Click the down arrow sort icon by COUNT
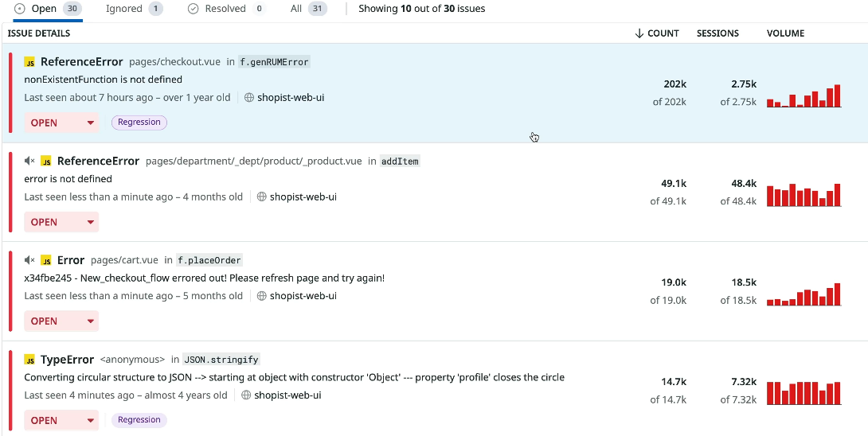Screen dimensions: 868x436 pyautogui.click(x=639, y=33)
